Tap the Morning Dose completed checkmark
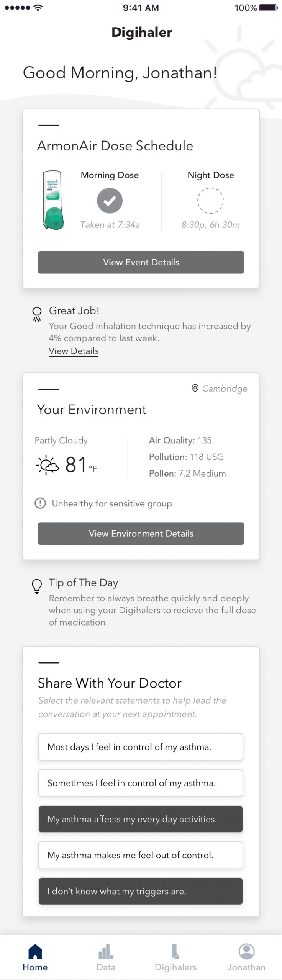 tap(110, 200)
